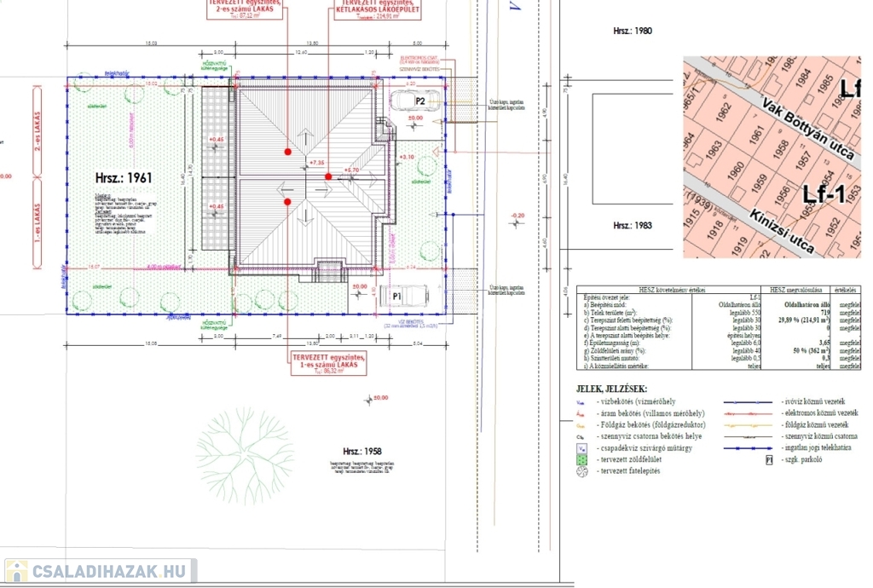873x588 pixels.
Task: Click the +7,35 roof ridge elevation marker
Action: 318,162
